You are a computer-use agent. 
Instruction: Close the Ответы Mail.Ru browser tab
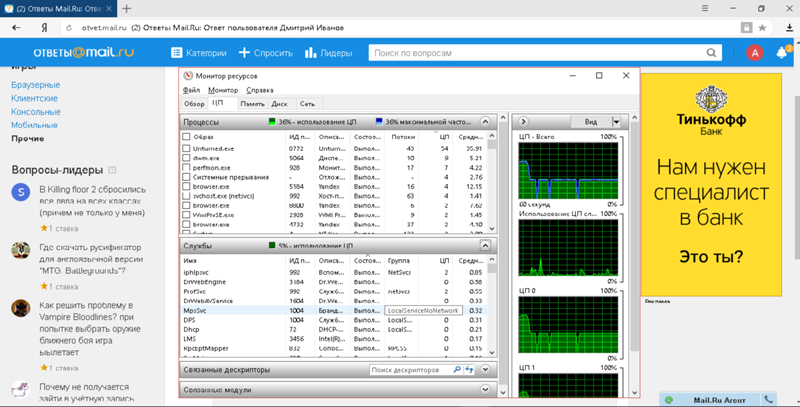tap(109, 9)
